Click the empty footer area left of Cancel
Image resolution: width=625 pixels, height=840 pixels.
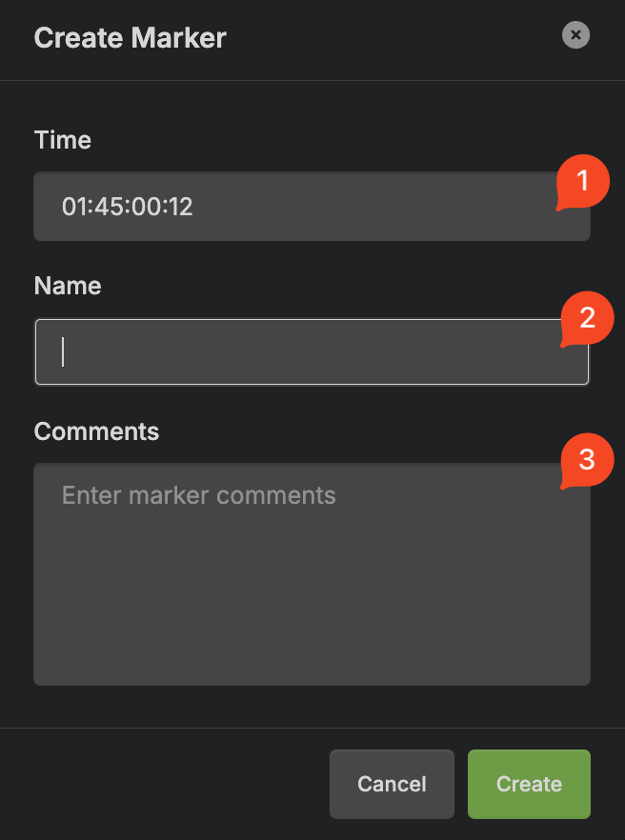click(162, 784)
